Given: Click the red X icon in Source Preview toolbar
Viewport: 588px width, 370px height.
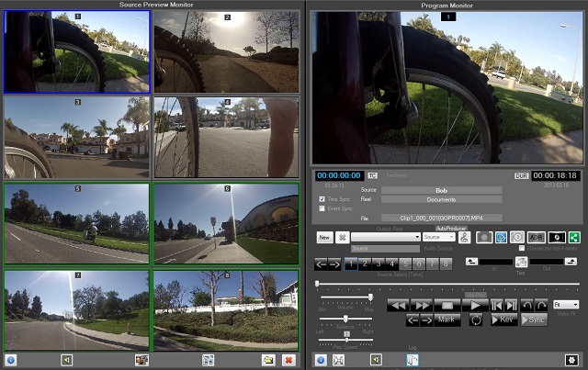Looking at the screenshot, I should click(288, 360).
